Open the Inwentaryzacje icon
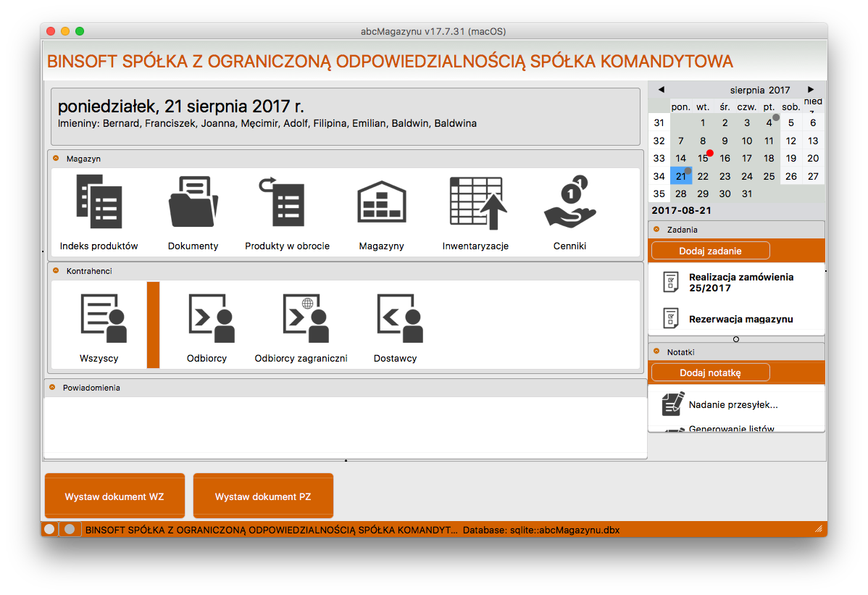The image size is (868, 595). (475, 203)
